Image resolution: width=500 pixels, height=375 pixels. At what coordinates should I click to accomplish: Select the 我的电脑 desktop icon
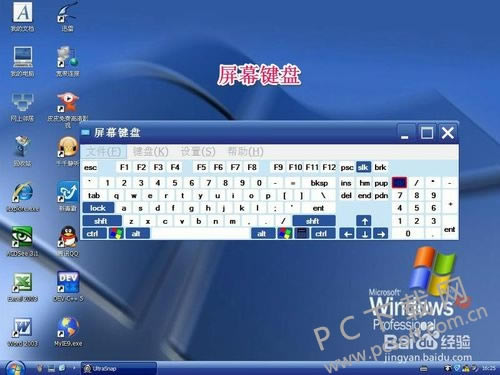22,61
